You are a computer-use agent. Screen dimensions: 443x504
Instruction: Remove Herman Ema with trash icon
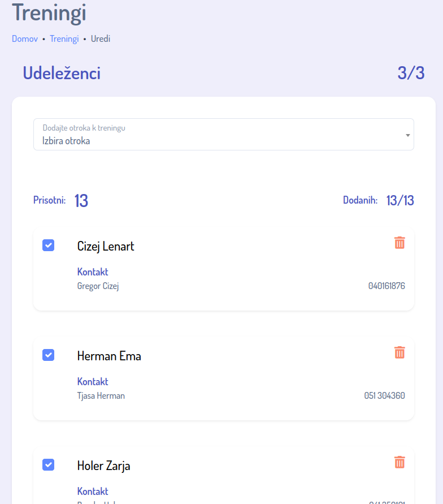pyautogui.click(x=399, y=352)
